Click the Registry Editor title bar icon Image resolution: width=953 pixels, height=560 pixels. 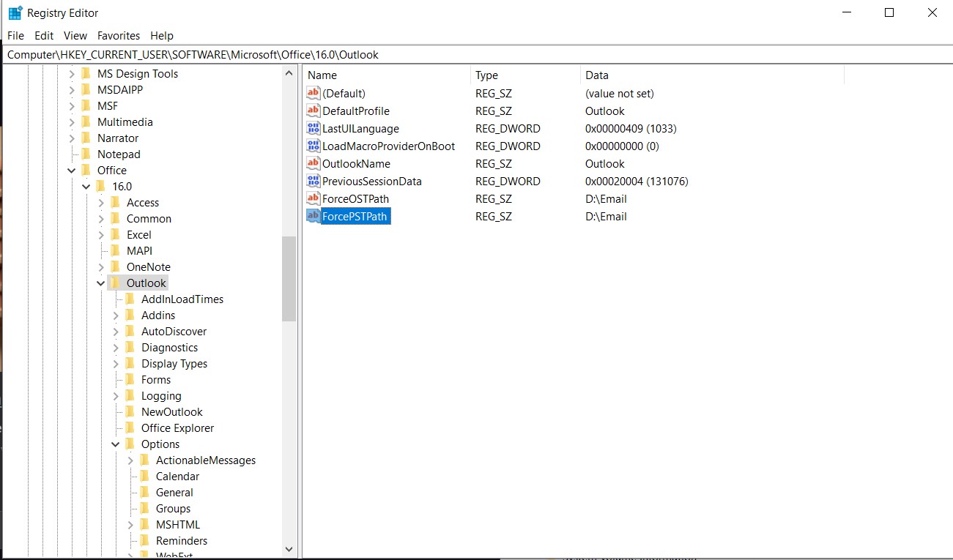coord(15,13)
